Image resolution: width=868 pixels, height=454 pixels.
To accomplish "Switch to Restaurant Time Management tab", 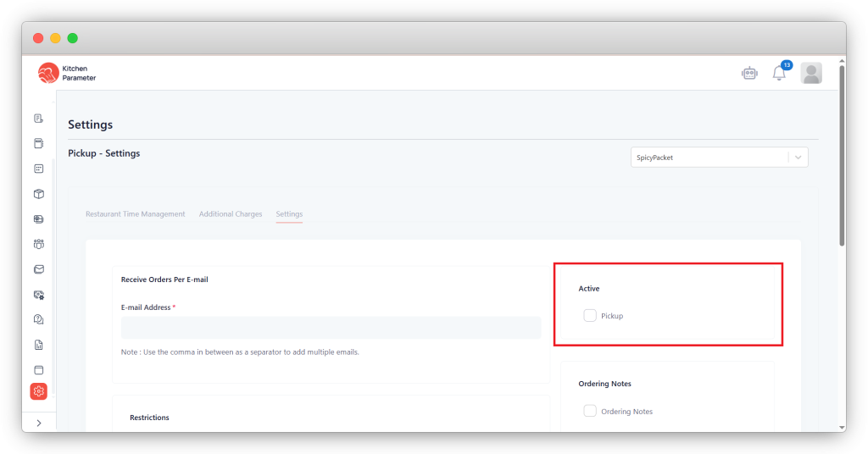I will pyautogui.click(x=135, y=214).
